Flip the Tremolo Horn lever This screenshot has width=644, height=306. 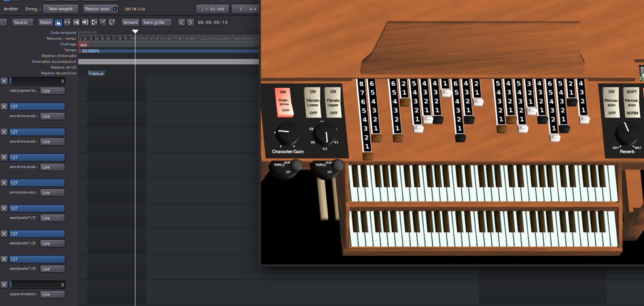[338, 165]
